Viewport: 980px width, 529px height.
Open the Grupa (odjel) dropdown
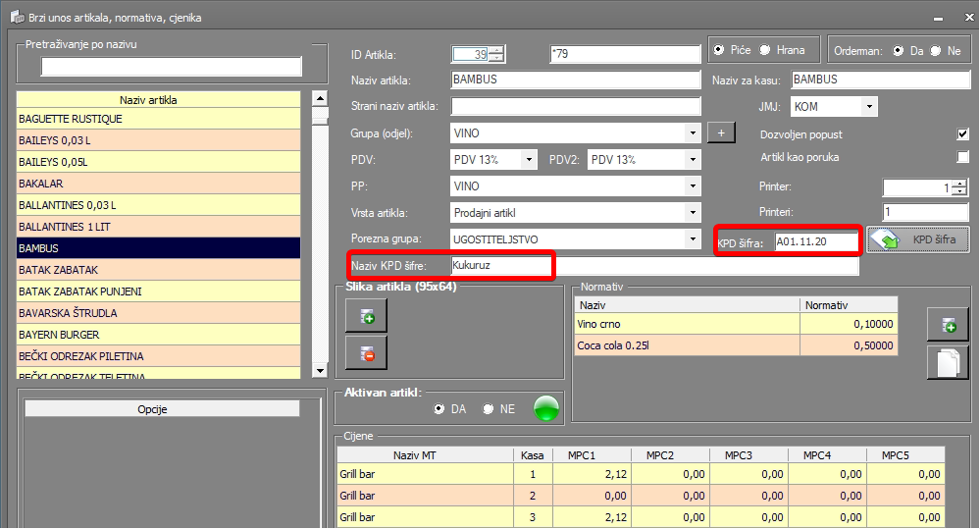click(x=694, y=132)
